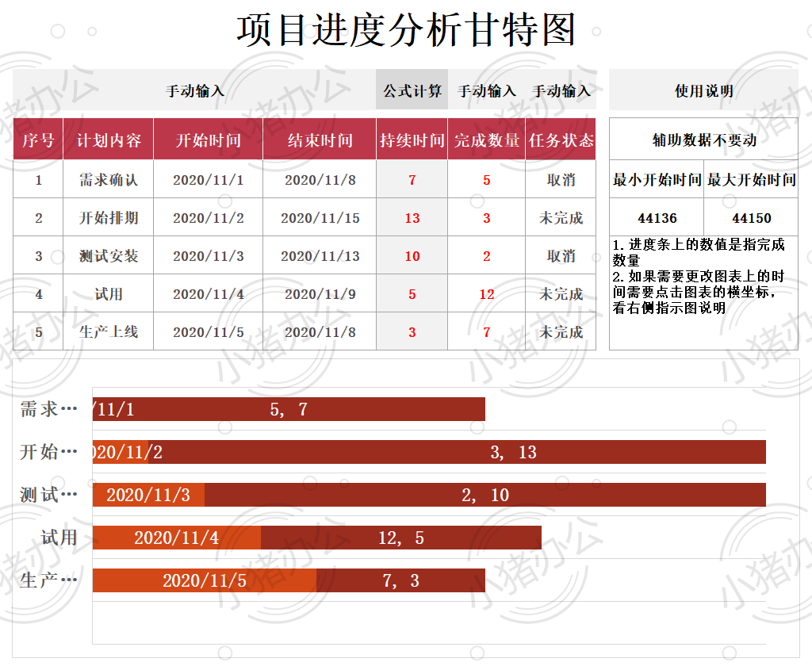812x670 pixels.
Task: Click the 使用说明 header cell
Action: pyautogui.click(x=704, y=90)
